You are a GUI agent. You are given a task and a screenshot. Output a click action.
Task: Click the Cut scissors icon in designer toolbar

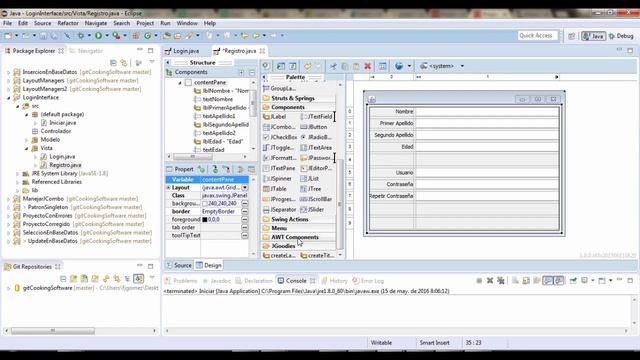click(333, 66)
